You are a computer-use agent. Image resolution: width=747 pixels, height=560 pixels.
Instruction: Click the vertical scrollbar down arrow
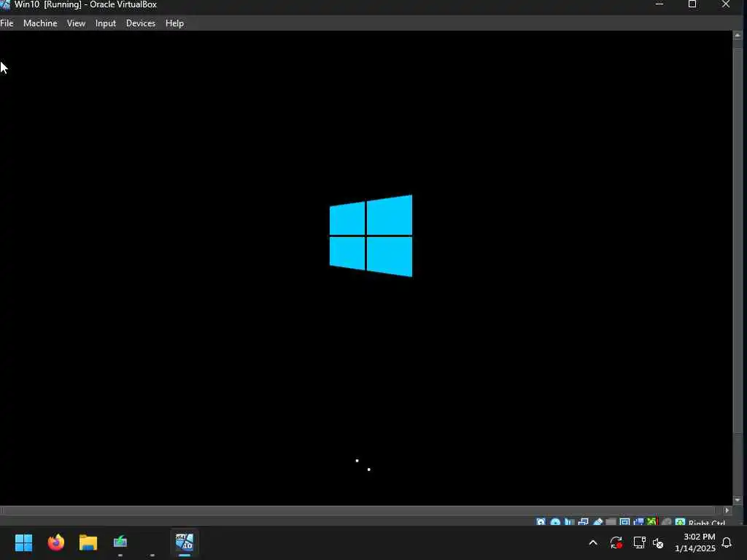(738, 500)
